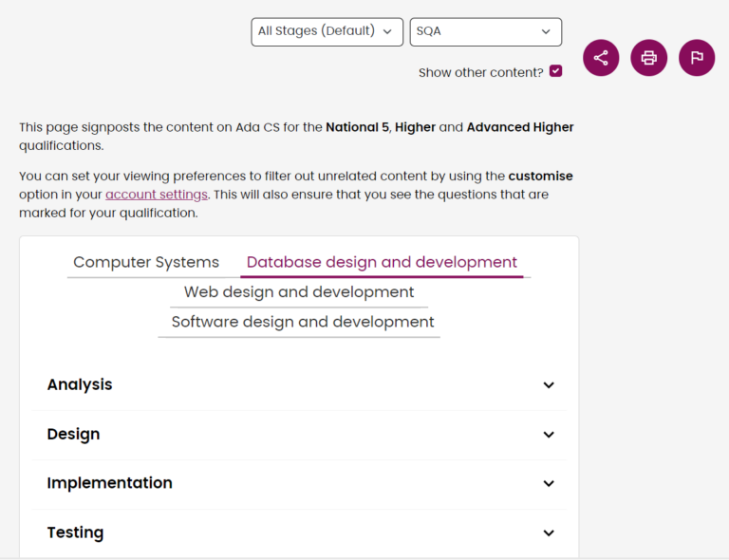Follow the account settings link
The image size is (729, 560).
pyautogui.click(x=156, y=195)
